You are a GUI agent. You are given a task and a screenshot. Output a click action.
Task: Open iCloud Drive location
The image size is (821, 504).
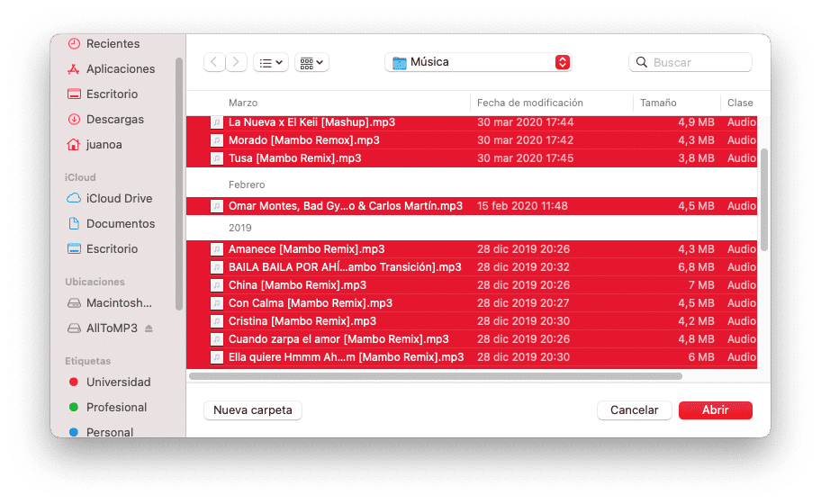110,198
